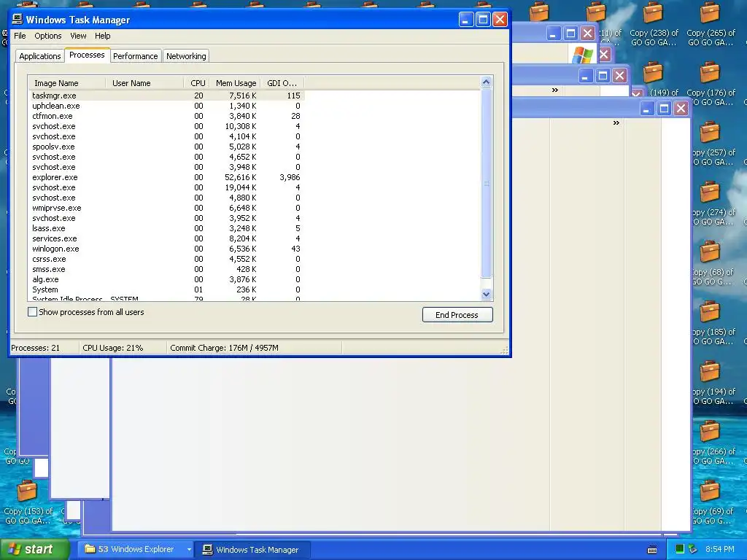747x560 pixels.
Task: Click the Task Manager title bar icon
Action: [18, 20]
